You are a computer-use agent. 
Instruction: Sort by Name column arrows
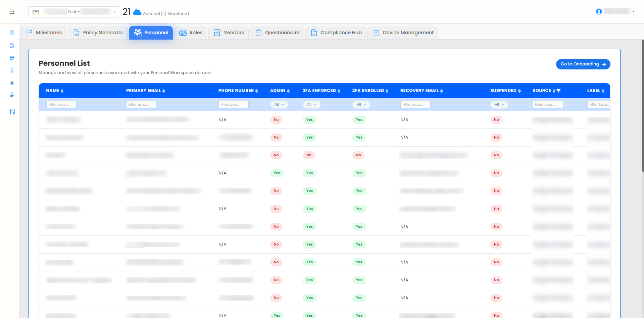tap(62, 91)
